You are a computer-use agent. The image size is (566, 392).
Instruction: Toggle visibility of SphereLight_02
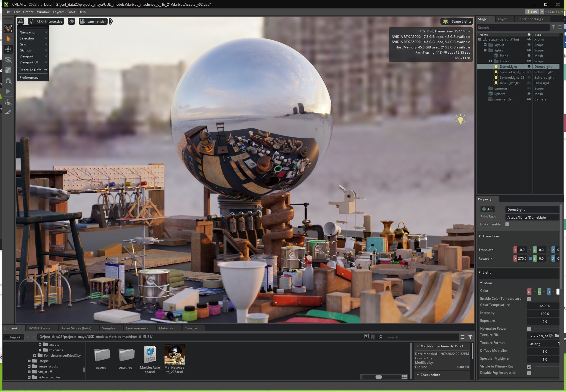[x=529, y=72]
